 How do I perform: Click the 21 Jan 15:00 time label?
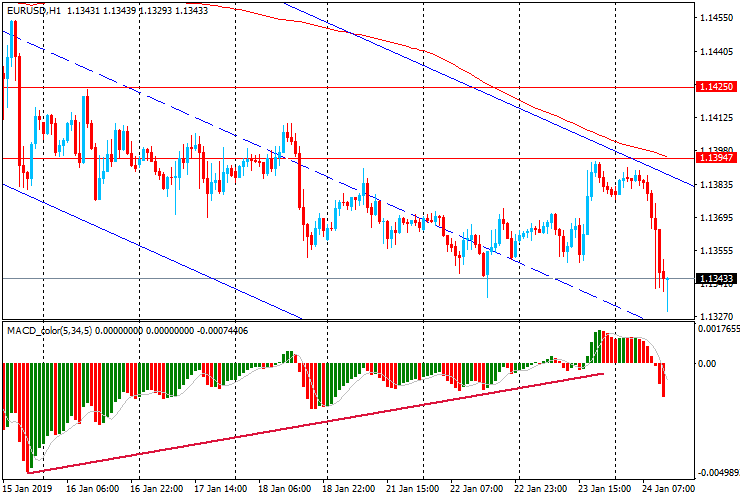tap(412, 488)
